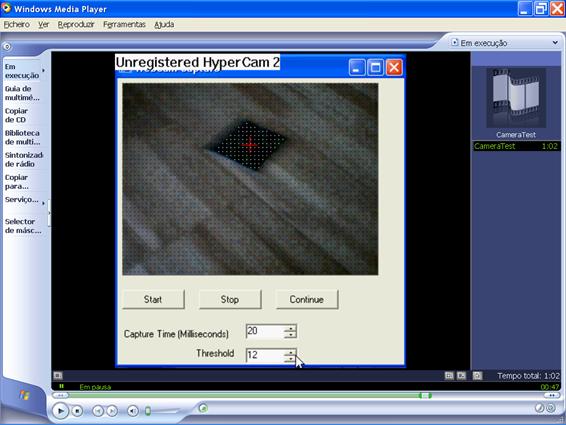Click the Continue button in the video

(x=307, y=299)
